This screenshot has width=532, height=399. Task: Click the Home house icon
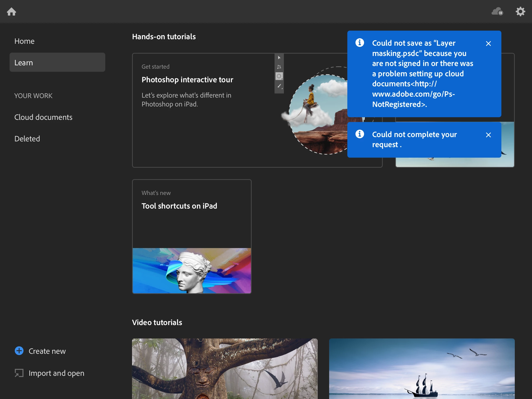pyautogui.click(x=11, y=11)
